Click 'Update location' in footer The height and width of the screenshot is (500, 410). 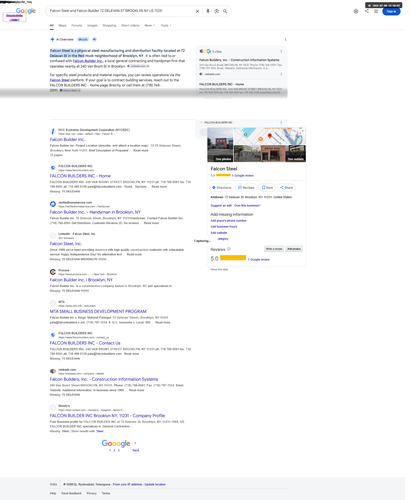click(155, 484)
